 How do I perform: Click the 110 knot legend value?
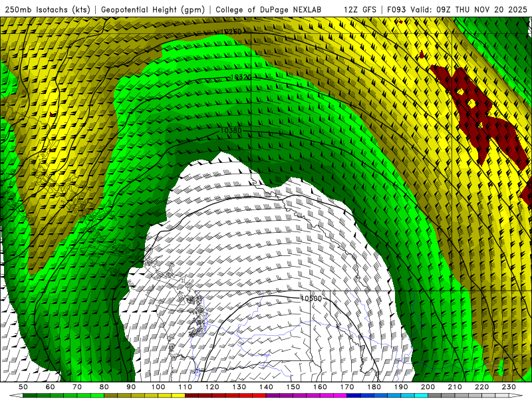point(186,387)
